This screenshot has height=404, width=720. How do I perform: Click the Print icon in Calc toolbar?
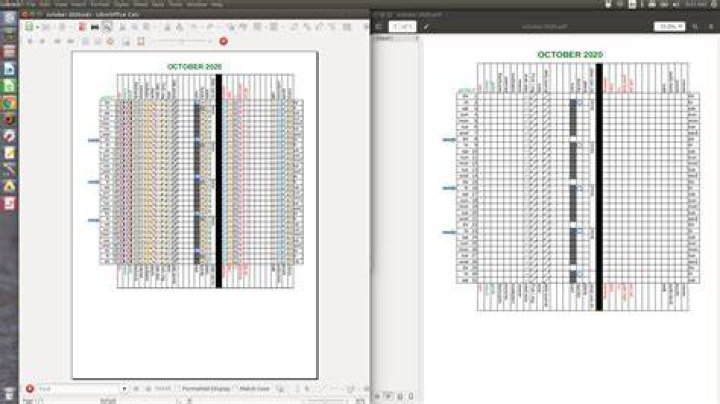[95, 27]
